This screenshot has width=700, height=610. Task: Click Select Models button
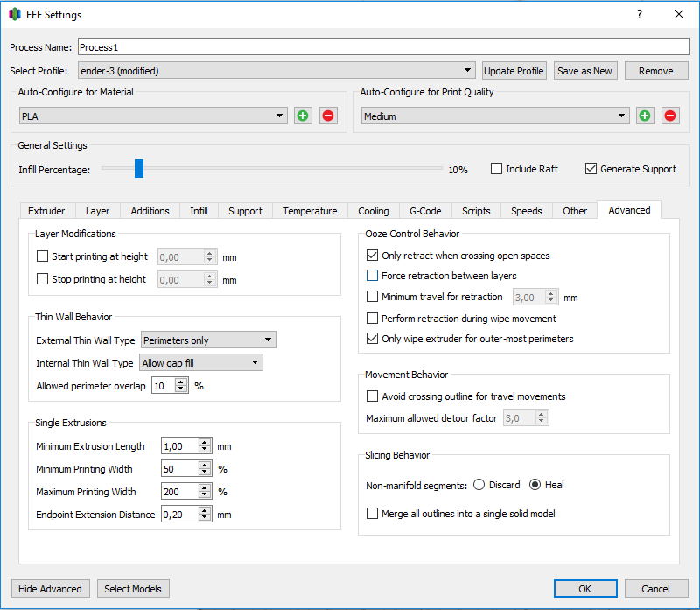point(133,589)
